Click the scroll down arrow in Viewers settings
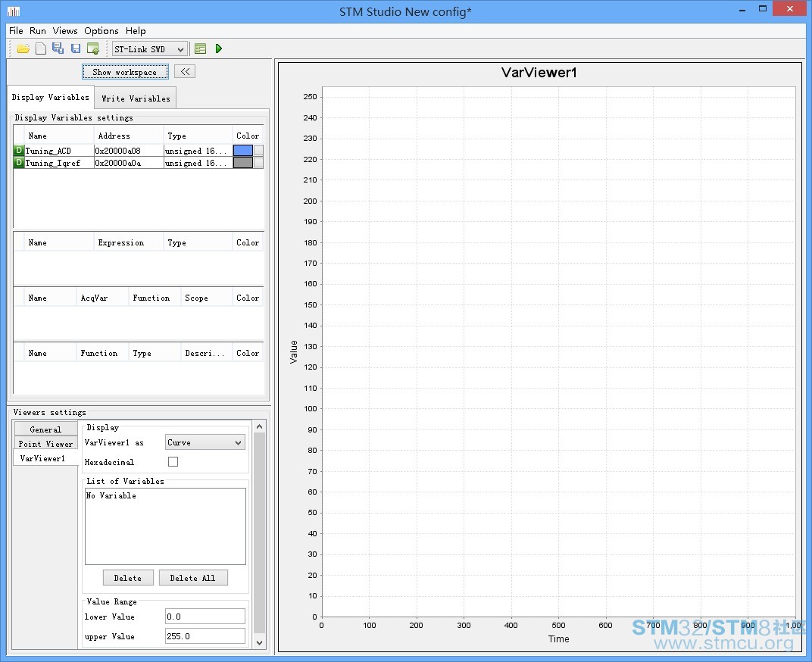Screen dimensions: 812x662 [x=260, y=642]
